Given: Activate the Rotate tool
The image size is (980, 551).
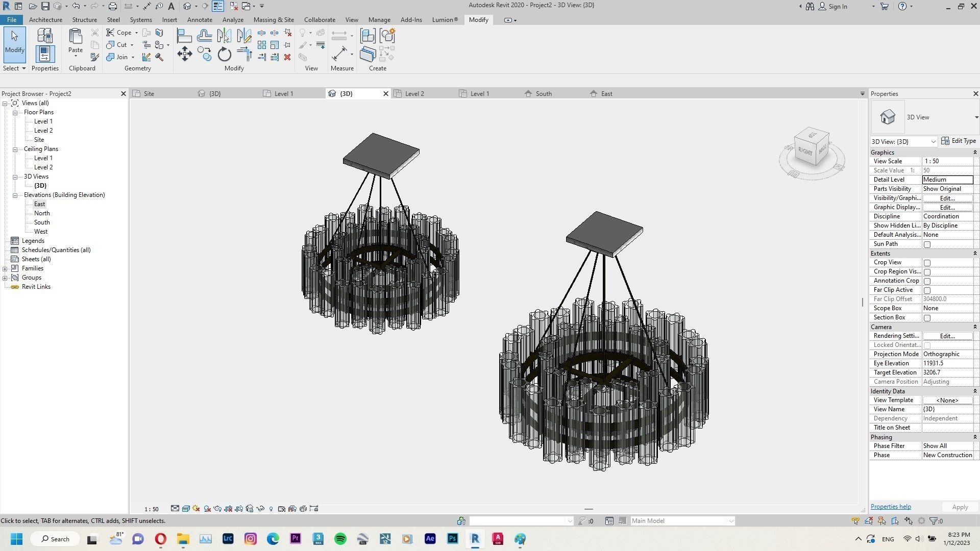Looking at the screenshot, I should pyautogui.click(x=224, y=55).
